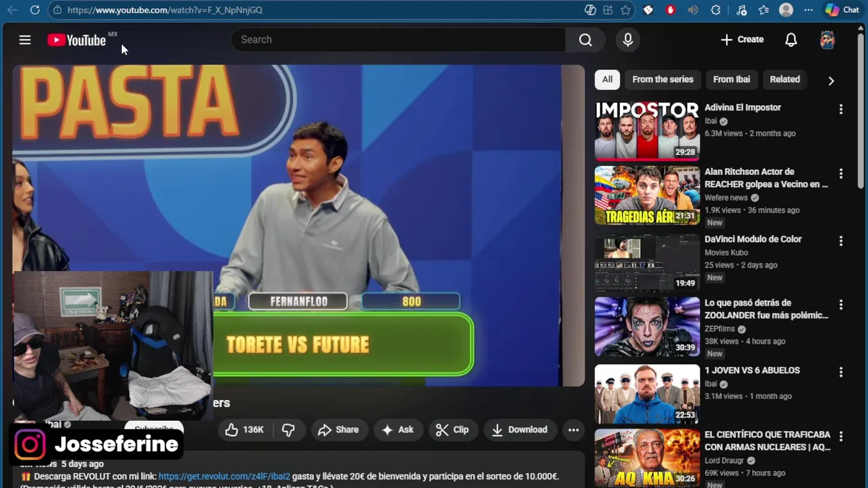Open the ZOOLANDER video thumbnail
868x488 pixels.
(x=647, y=327)
